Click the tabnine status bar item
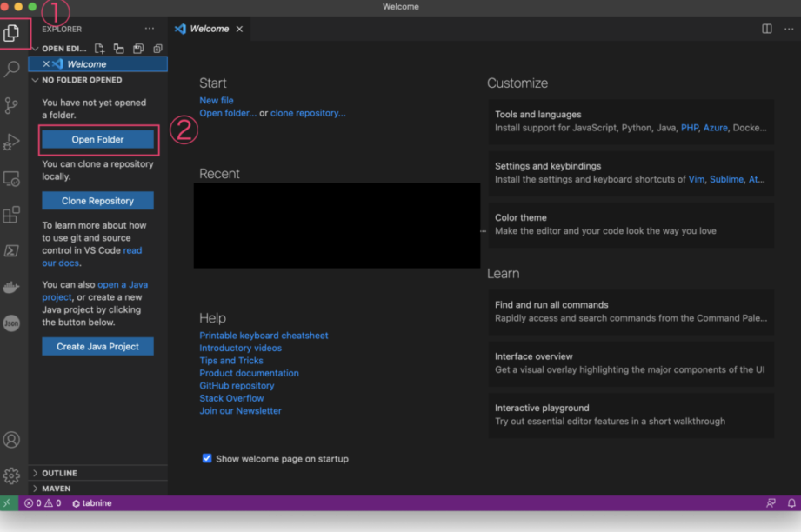Image resolution: width=801 pixels, height=532 pixels. click(x=91, y=503)
